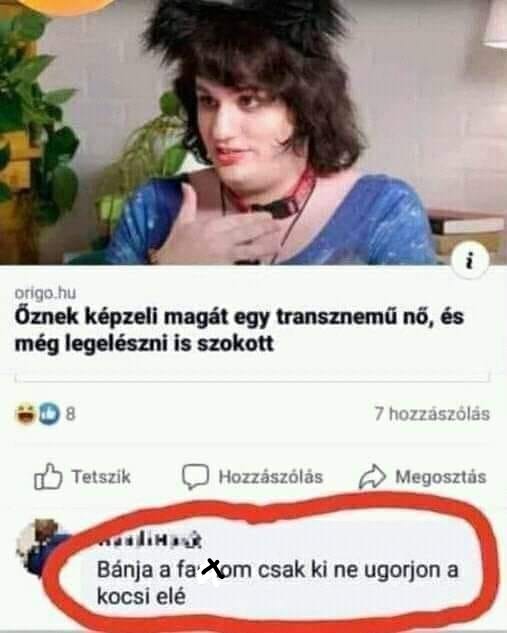The height and width of the screenshot is (633, 507).
Task: Select the Hozzászólás text label
Action: (x=270, y=477)
